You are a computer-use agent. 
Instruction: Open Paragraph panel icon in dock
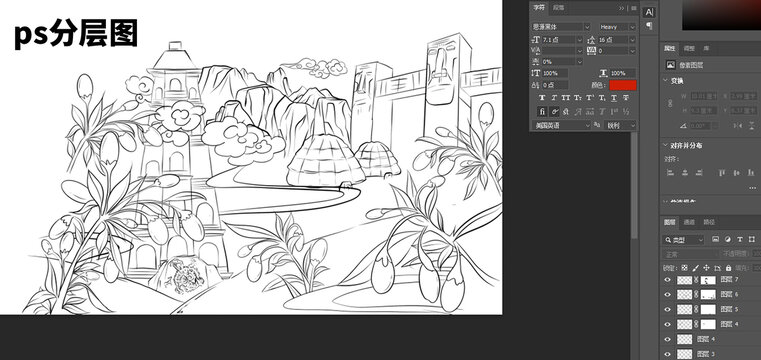tap(649, 26)
